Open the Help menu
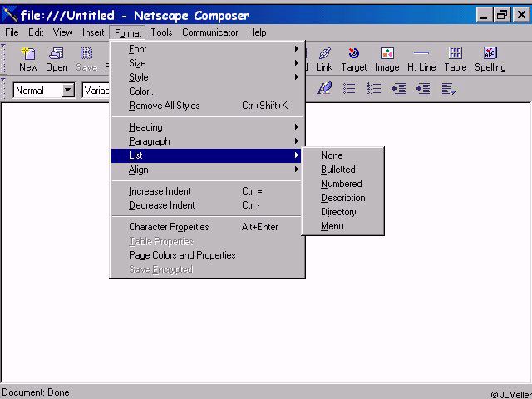The width and height of the screenshot is (532, 399). click(257, 32)
